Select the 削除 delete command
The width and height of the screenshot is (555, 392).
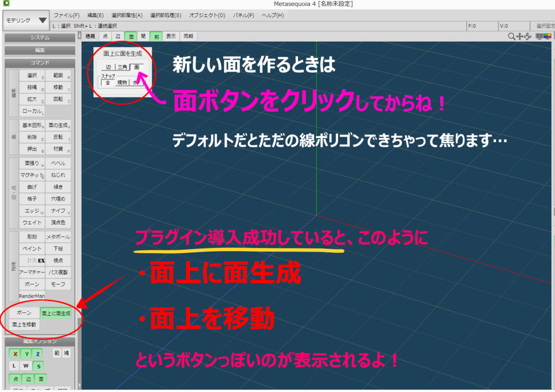pyautogui.click(x=32, y=137)
